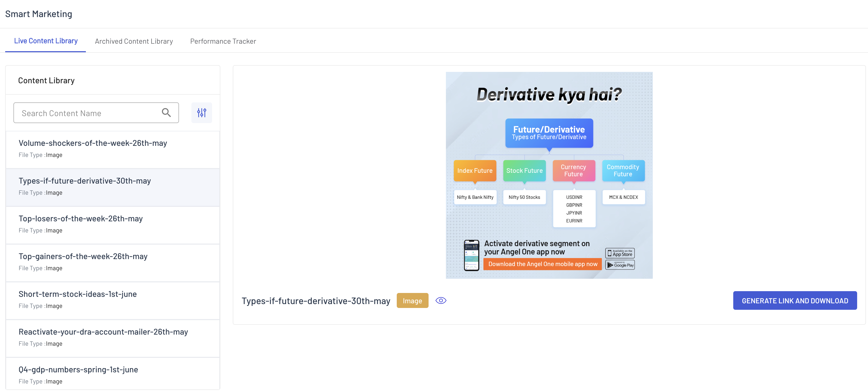Switch to Archived Content Library tab
The width and height of the screenshot is (868, 392).
coord(134,41)
